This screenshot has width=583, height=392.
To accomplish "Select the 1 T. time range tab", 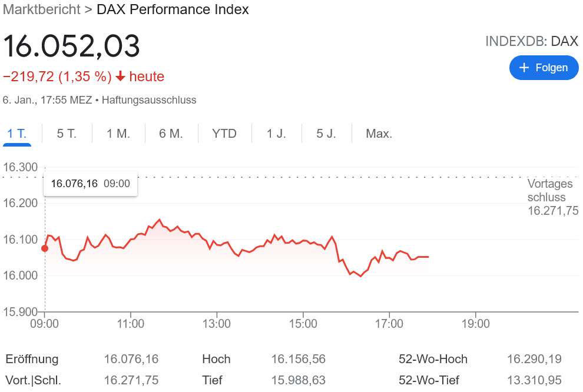I will [16, 134].
